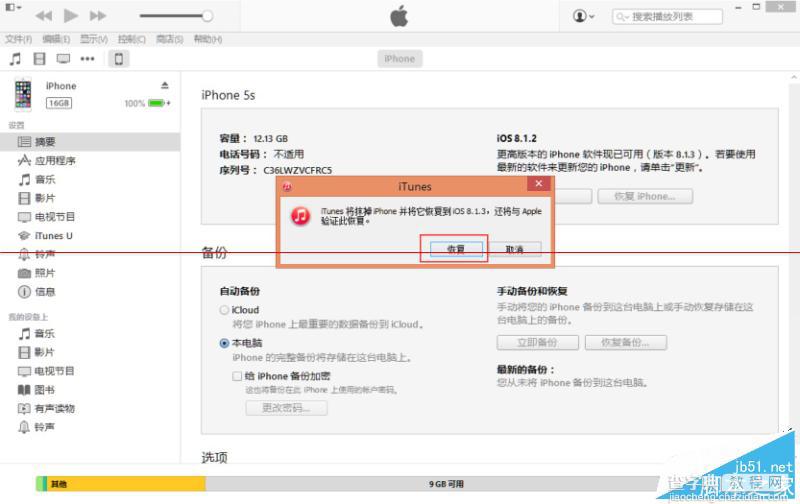Adjust the volume slider knob
This screenshot has width=800, height=504.
coord(207,16)
